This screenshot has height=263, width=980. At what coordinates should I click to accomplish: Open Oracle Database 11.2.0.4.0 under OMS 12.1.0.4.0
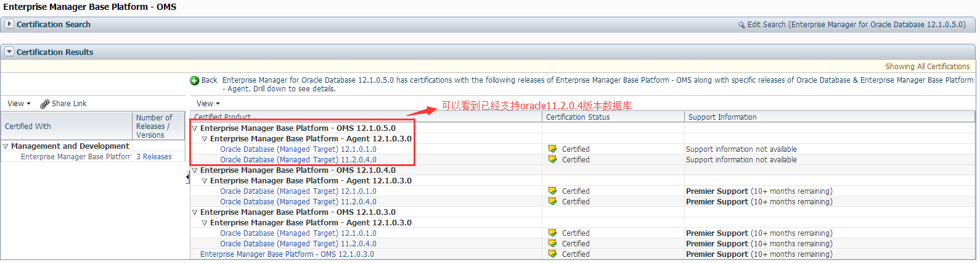tap(298, 202)
